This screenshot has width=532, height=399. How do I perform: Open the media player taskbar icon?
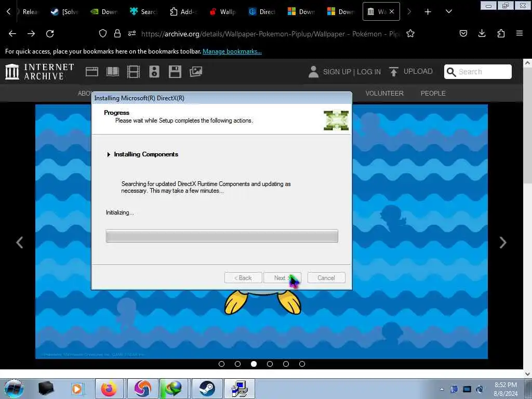pos(77,389)
